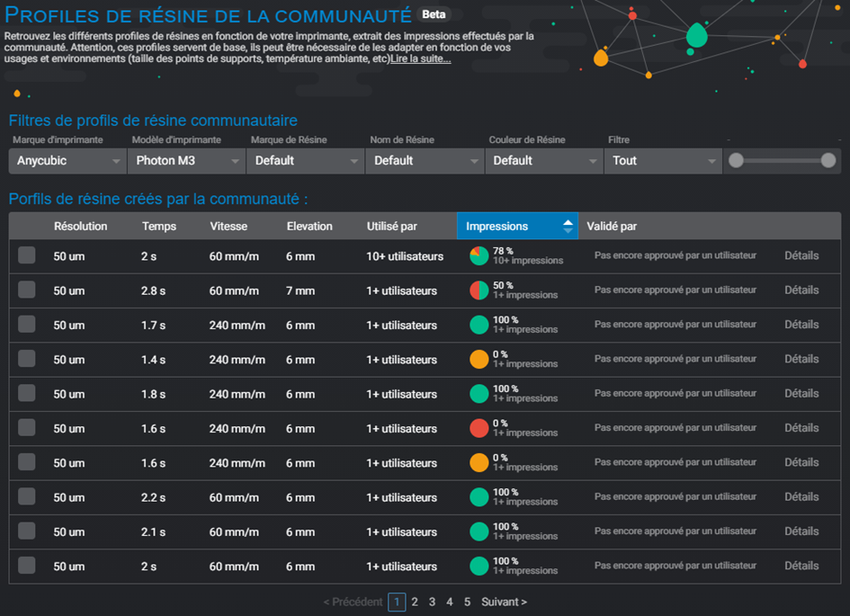Click the green pie icon in the 1.8 s row
Screen dimensions: 850x616
click(x=479, y=394)
